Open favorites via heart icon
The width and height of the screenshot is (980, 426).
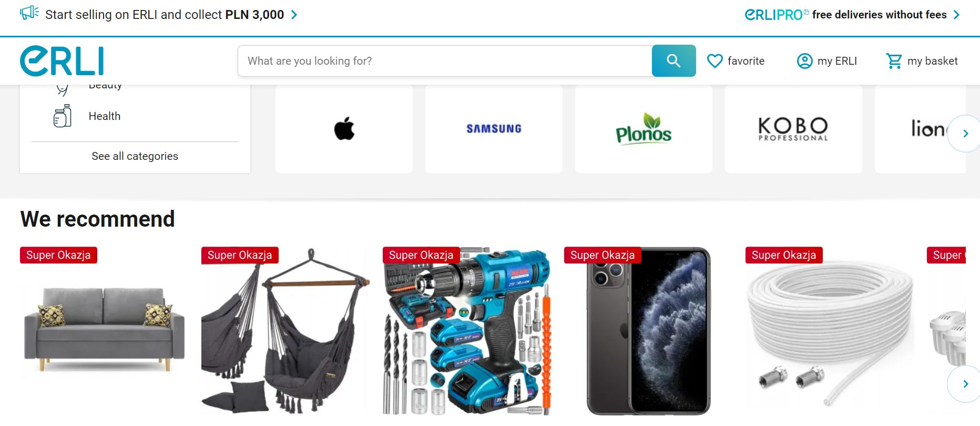click(714, 61)
